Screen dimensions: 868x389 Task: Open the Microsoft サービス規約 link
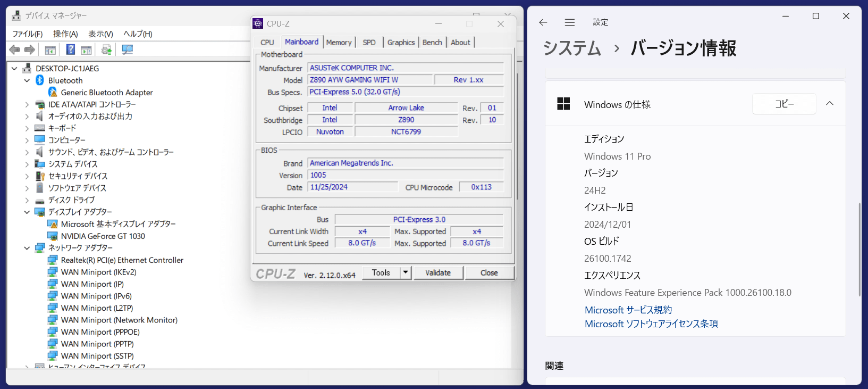(628, 310)
